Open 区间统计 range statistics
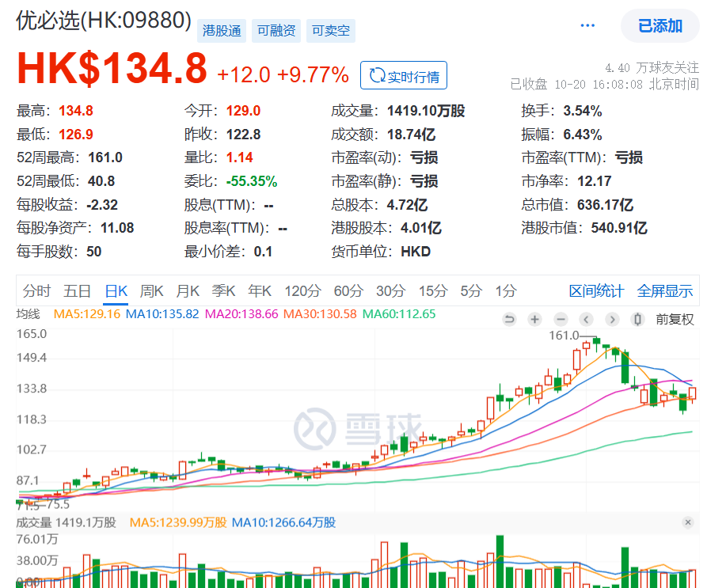 (596, 291)
